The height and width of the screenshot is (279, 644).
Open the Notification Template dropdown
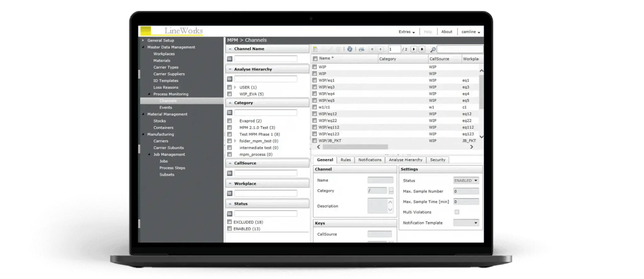(x=466, y=223)
